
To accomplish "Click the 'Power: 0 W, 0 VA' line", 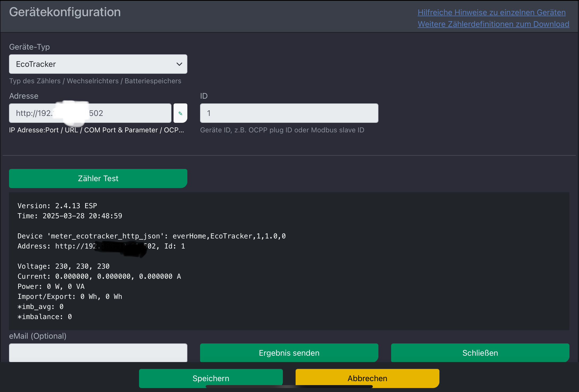I will click(x=51, y=286).
